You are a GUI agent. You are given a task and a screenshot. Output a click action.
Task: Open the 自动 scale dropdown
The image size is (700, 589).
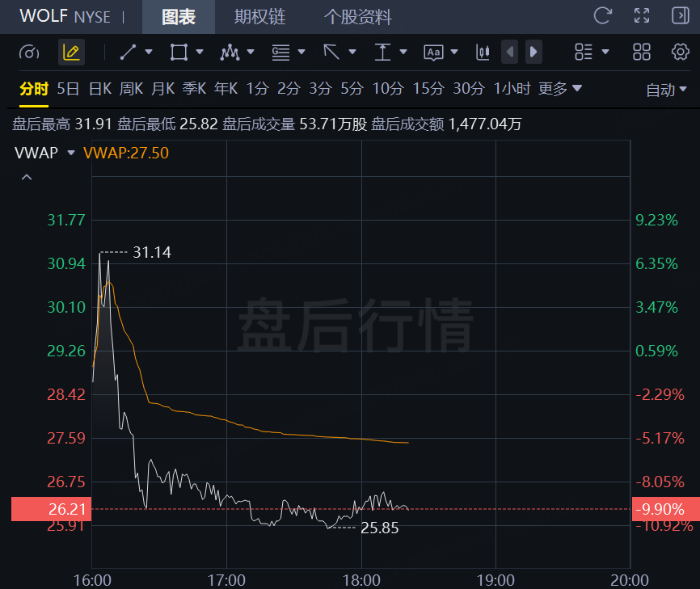point(666,90)
